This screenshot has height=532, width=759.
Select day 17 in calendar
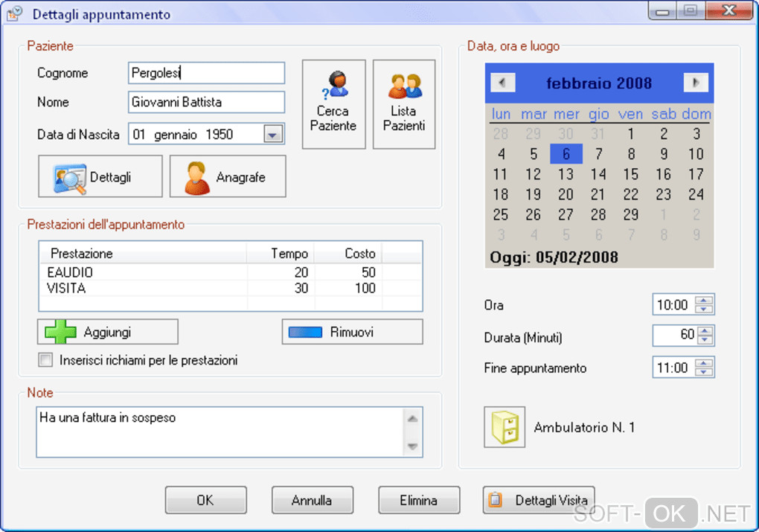pos(696,174)
